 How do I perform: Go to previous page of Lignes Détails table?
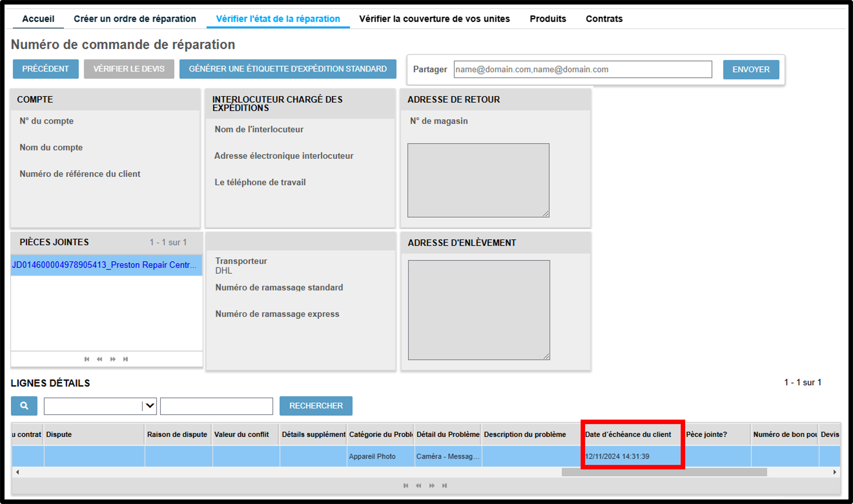(418, 486)
